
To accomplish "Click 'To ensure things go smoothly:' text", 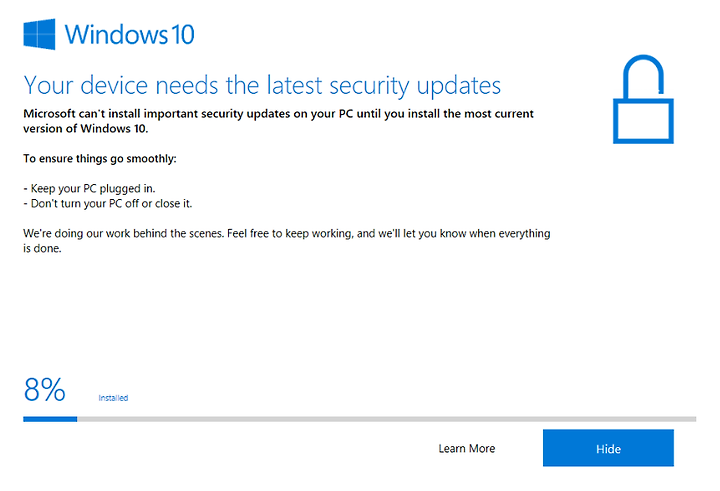I will [x=100, y=158].
